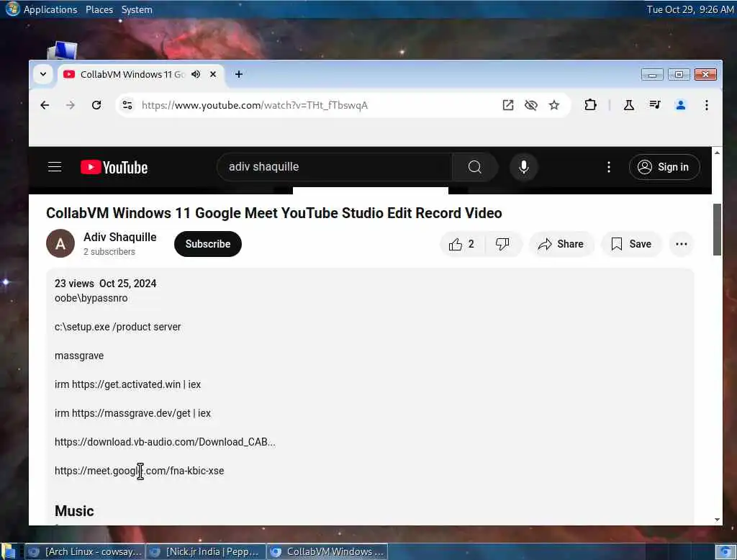Screen dimensions: 737x560
Task: Click the massgrave text line
Action: [79, 356]
